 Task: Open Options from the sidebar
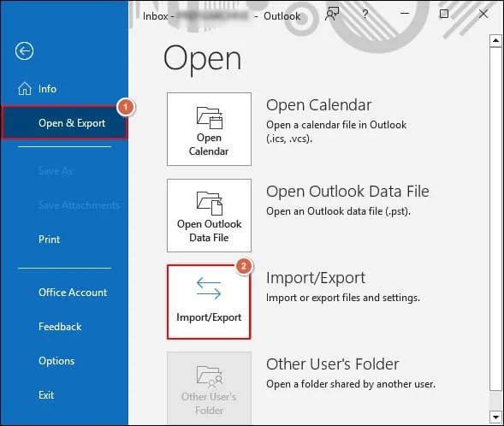click(x=56, y=361)
